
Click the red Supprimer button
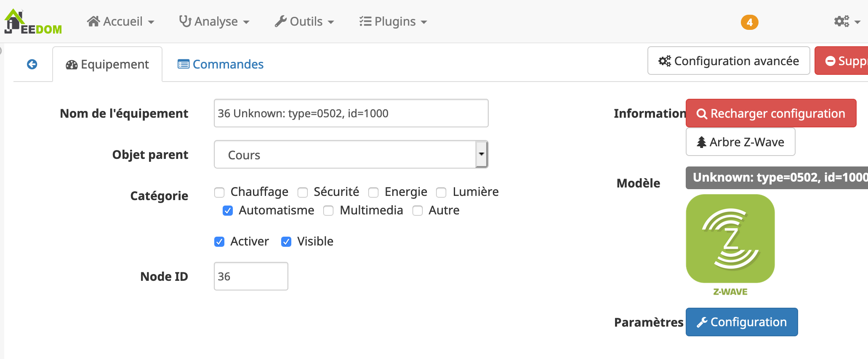pos(841,61)
